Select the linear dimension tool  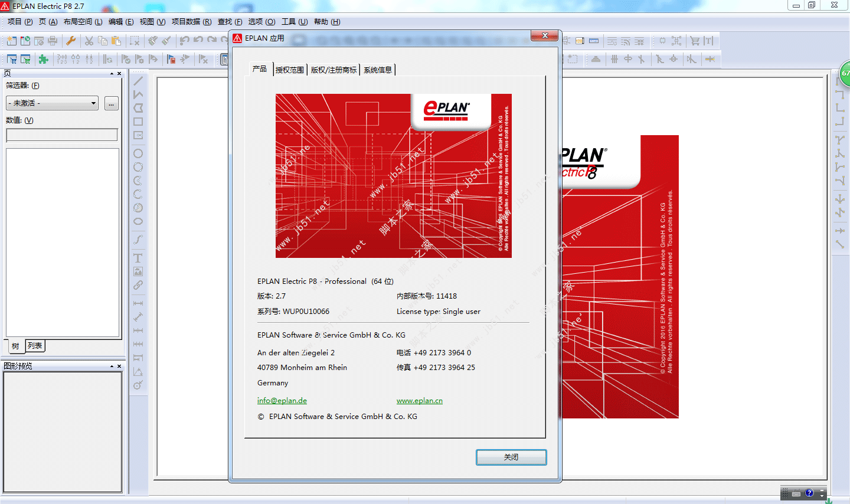138,303
